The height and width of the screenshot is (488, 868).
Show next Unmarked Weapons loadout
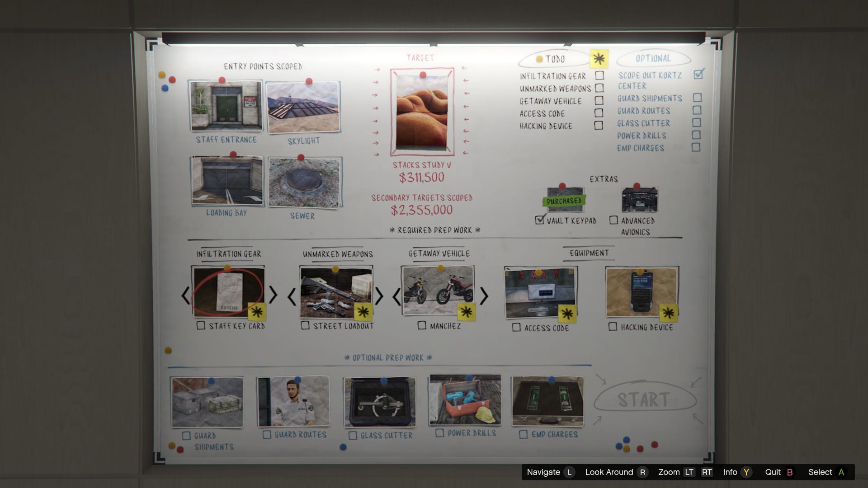click(379, 296)
